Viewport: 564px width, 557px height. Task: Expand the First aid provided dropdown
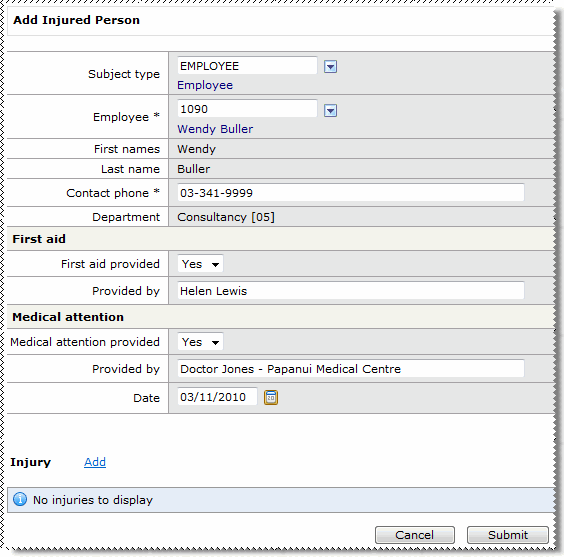pos(200,264)
